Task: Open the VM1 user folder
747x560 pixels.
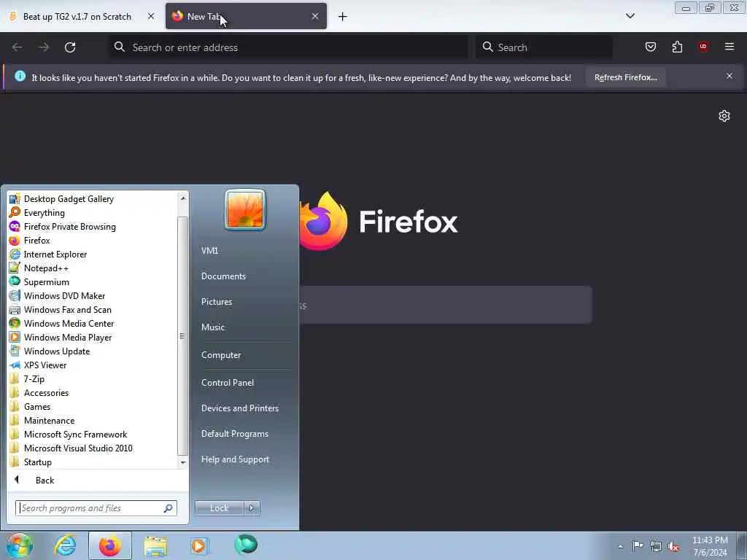Action: [209, 251]
